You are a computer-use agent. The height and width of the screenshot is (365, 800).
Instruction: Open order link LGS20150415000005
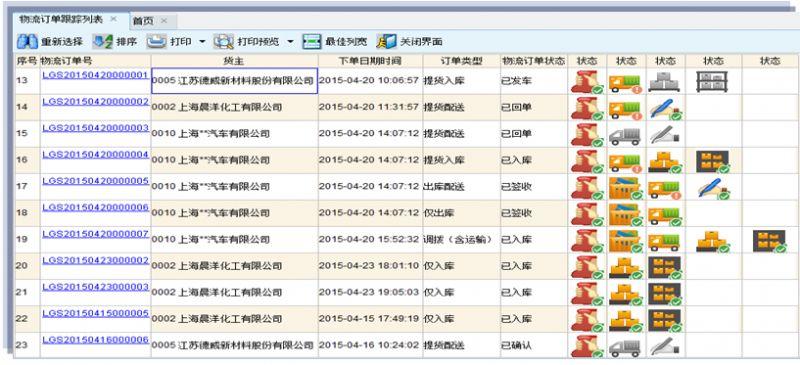[x=96, y=313]
